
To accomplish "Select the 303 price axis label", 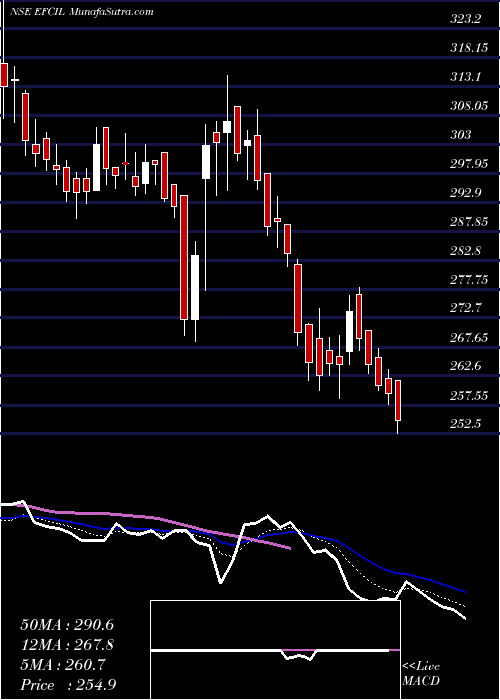I will pos(460,135).
